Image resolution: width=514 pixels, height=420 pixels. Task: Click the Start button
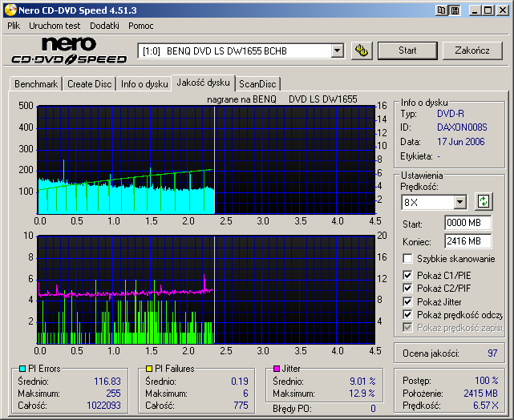pos(407,50)
